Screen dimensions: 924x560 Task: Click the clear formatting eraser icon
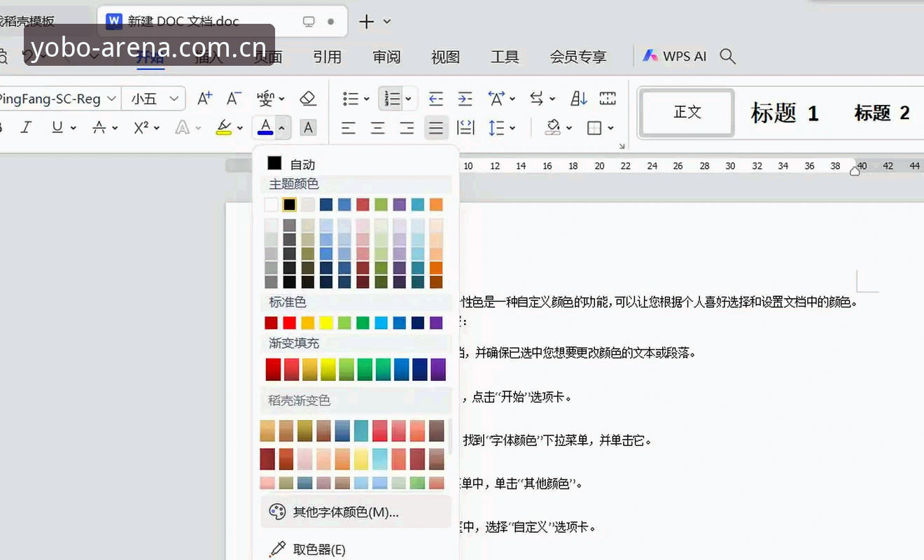308,99
